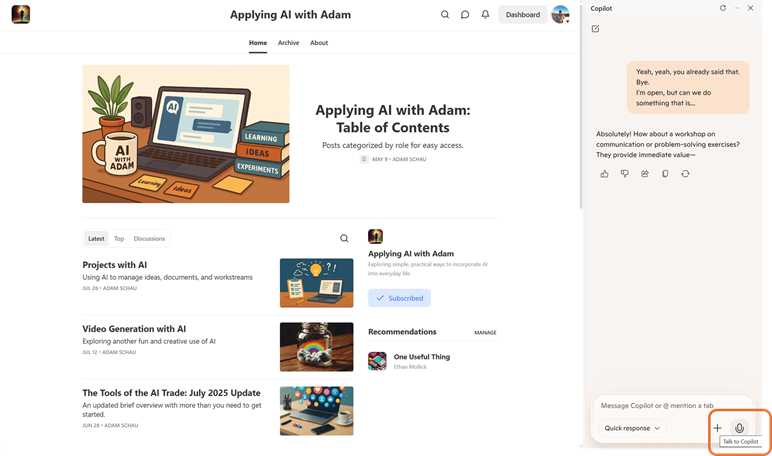This screenshot has width=772, height=456.
Task: Open the Dashboard button
Action: 522,14
